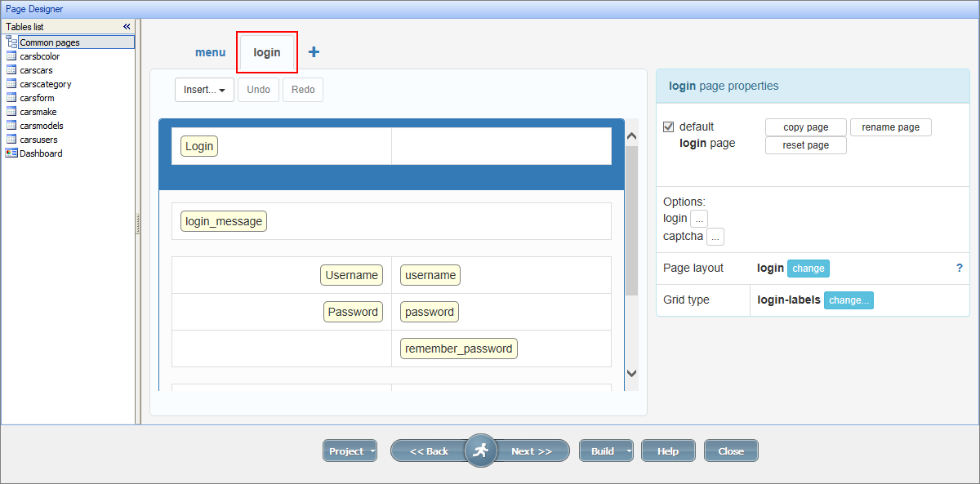This screenshot has width=980, height=484.
Task: Switch to the menu page tab
Action: click(x=210, y=51)
